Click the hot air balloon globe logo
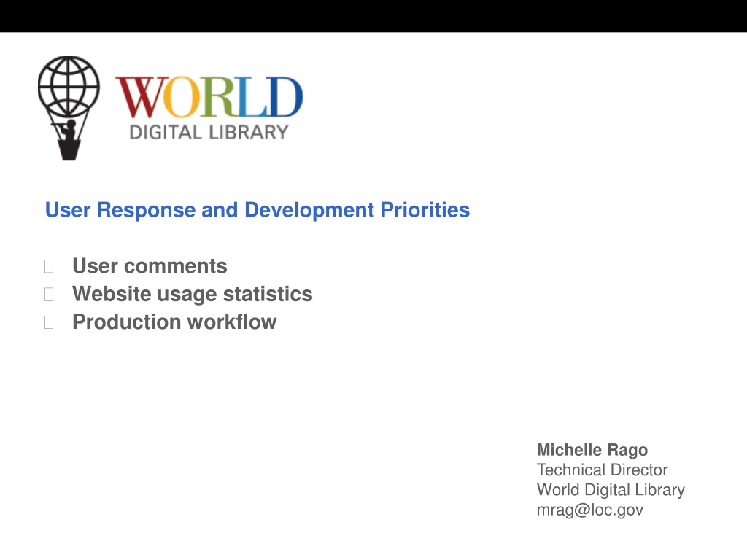The height and width of the screenshot is (560, 747). pos(69,108)
